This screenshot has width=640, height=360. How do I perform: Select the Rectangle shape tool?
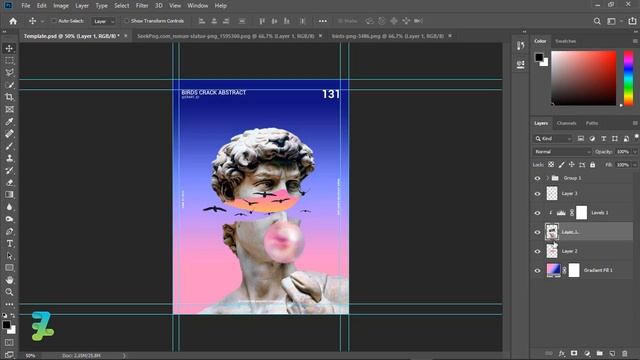coord(9,268)
